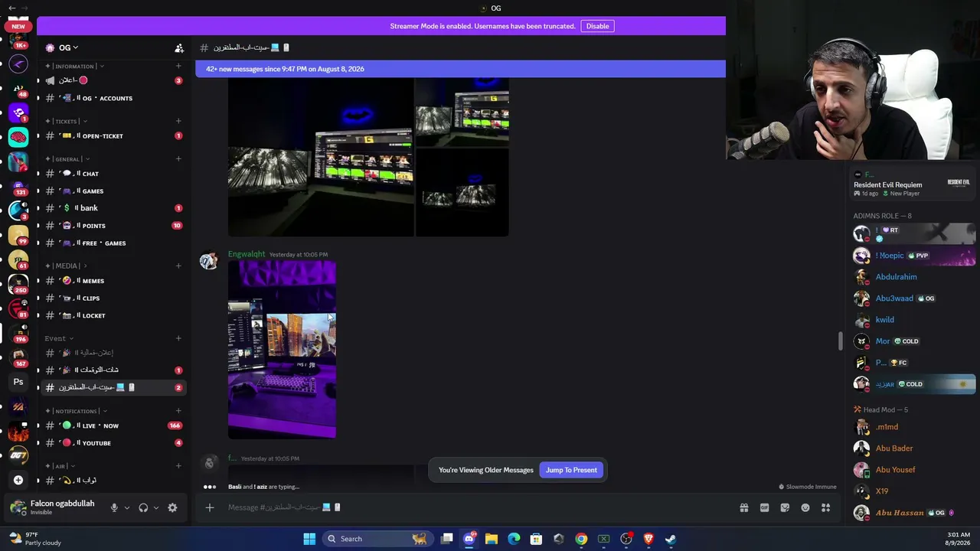Click the message input field
Viewport: 980px width, 551px height.
(x=475, y=507)
